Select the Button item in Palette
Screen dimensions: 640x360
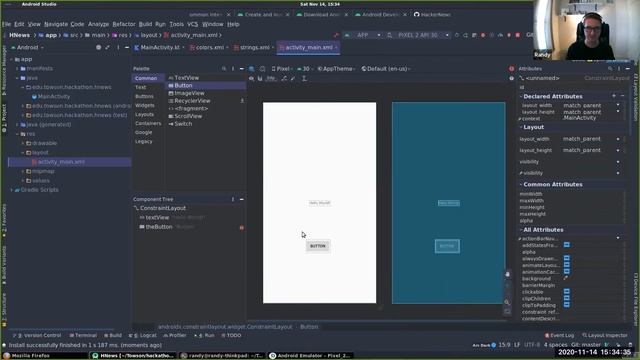coord(206,85)
